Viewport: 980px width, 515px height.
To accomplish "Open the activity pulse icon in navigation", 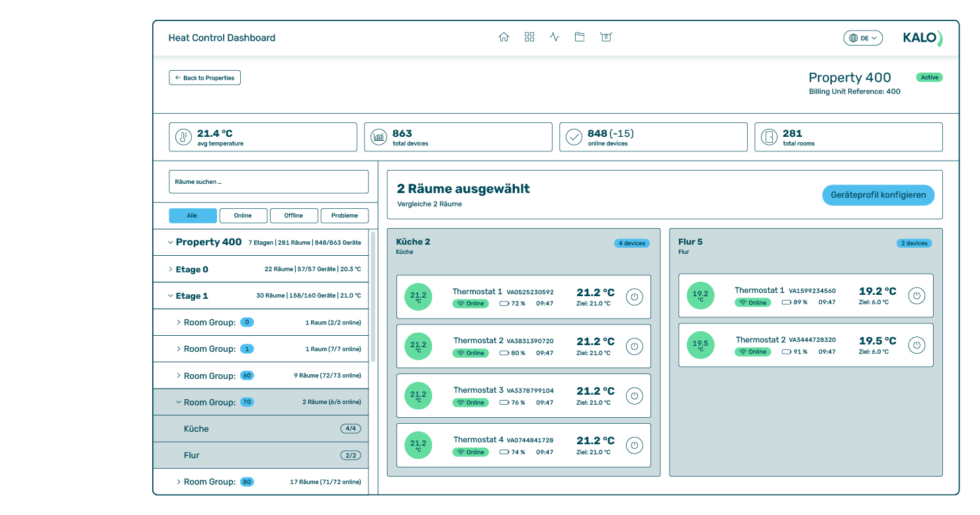I will [x=555, y=38].
